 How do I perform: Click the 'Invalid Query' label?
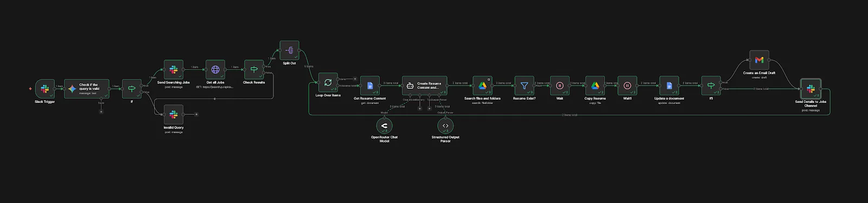tap(174, 128)
